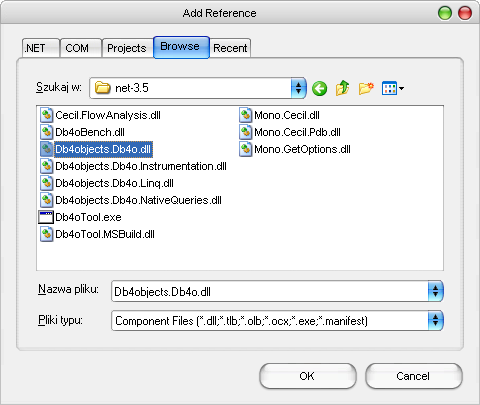This screenshot has width=480, height=405.
Task: Go back with the green arrow icon
Action: click(319, 89)
